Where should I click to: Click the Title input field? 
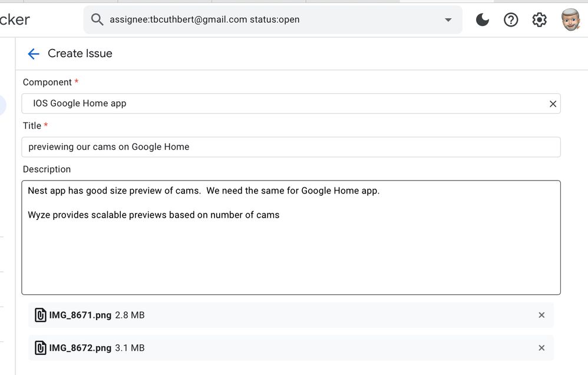[290, 147]
